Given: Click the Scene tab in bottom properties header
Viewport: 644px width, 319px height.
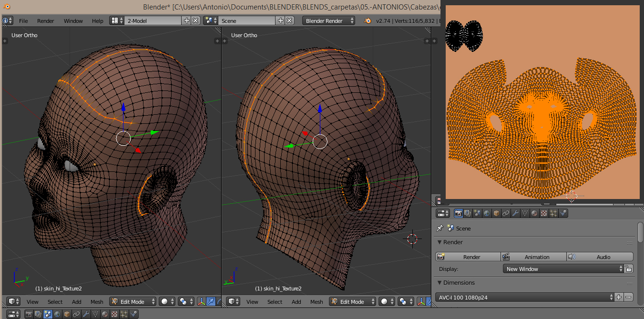Looking at the screenshot, I should [48, 314].
